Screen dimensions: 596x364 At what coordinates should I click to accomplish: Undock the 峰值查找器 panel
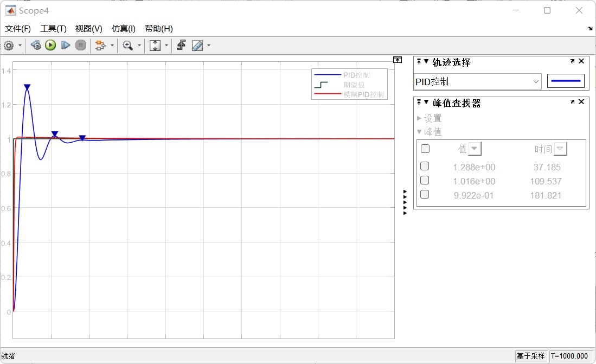point(573,102)
